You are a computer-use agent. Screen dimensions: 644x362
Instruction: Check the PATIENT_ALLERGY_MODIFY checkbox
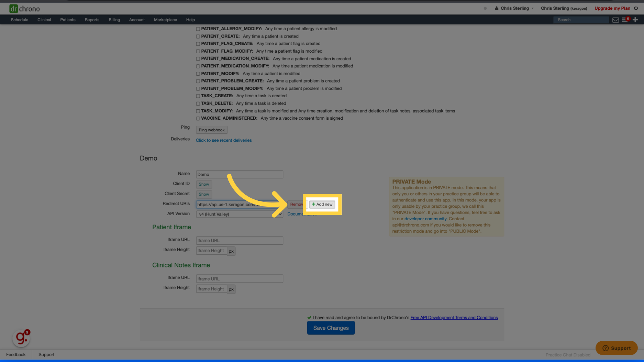(198, 29)
